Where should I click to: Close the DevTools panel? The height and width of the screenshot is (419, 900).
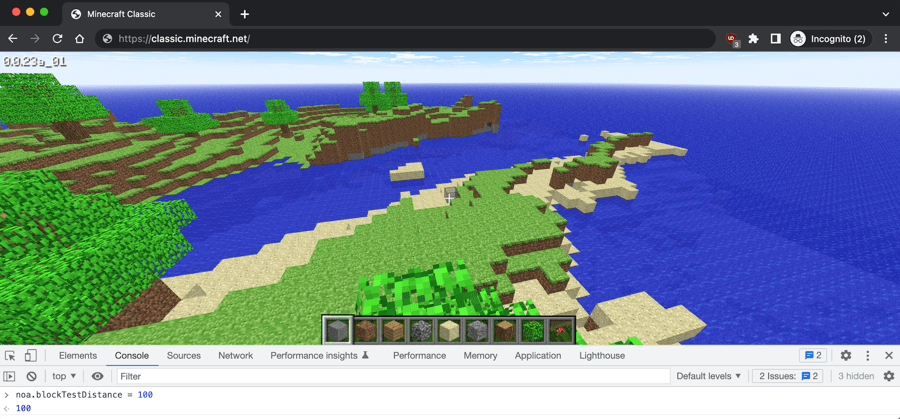(889, 356)
